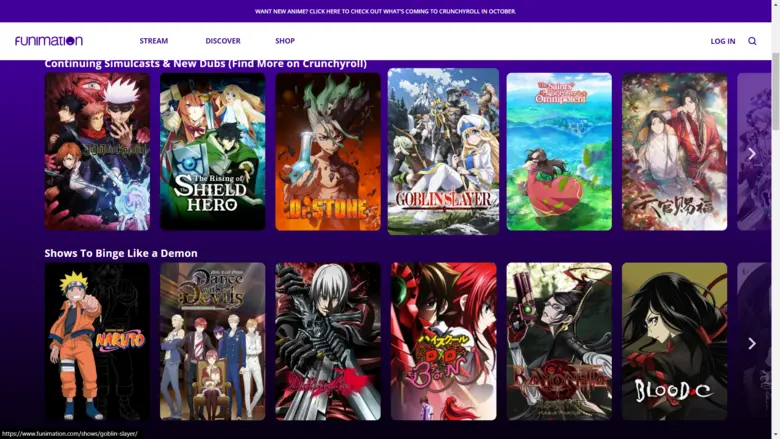
Task: Advance the Shows To Binge carousel arrow
Action: [752, 343]
